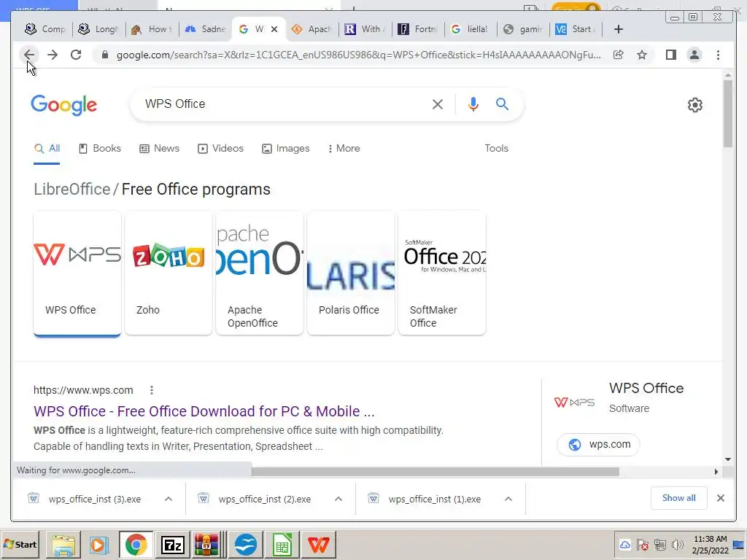This screenshot has height=560, width=747.
Task: Click the volume icon in system tray
Action: click(x=677, y=544)
